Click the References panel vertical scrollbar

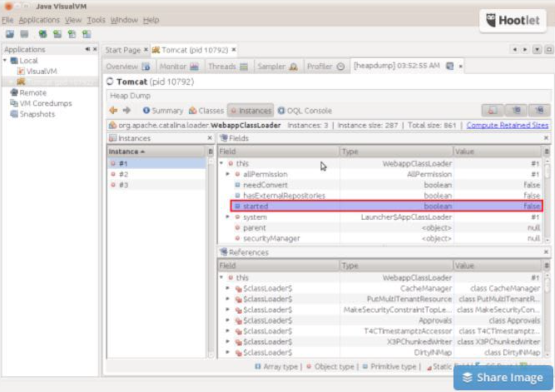point(547,315)
